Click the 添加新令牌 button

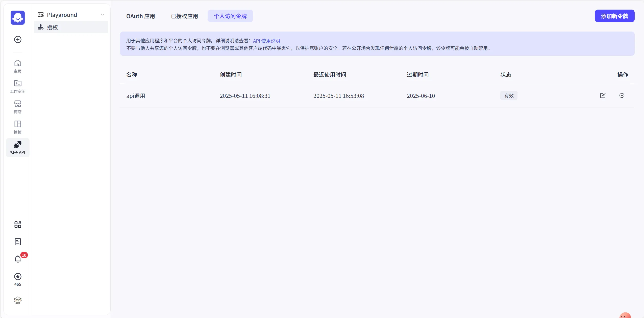click(614, 16)
